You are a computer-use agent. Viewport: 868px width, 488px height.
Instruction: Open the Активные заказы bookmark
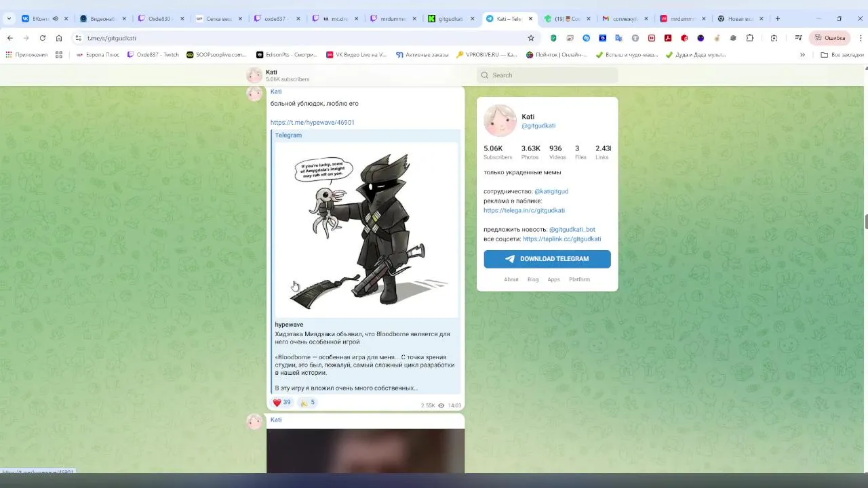[422, 54]
